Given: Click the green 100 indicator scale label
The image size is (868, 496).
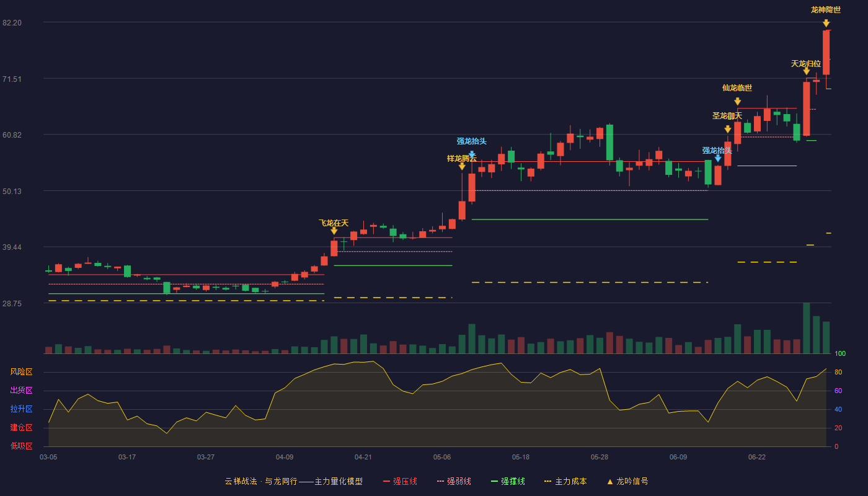Looking at the screenshot, I should point(840,354).
